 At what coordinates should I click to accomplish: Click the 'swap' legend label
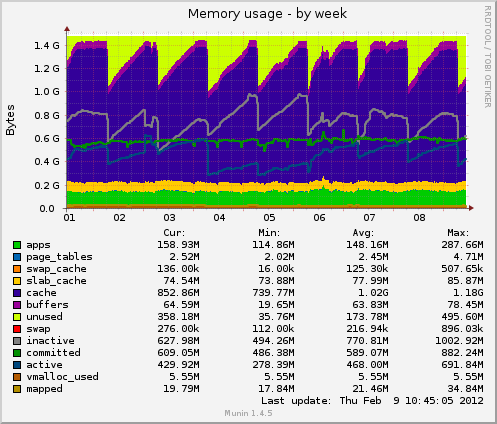click(38, 330)
